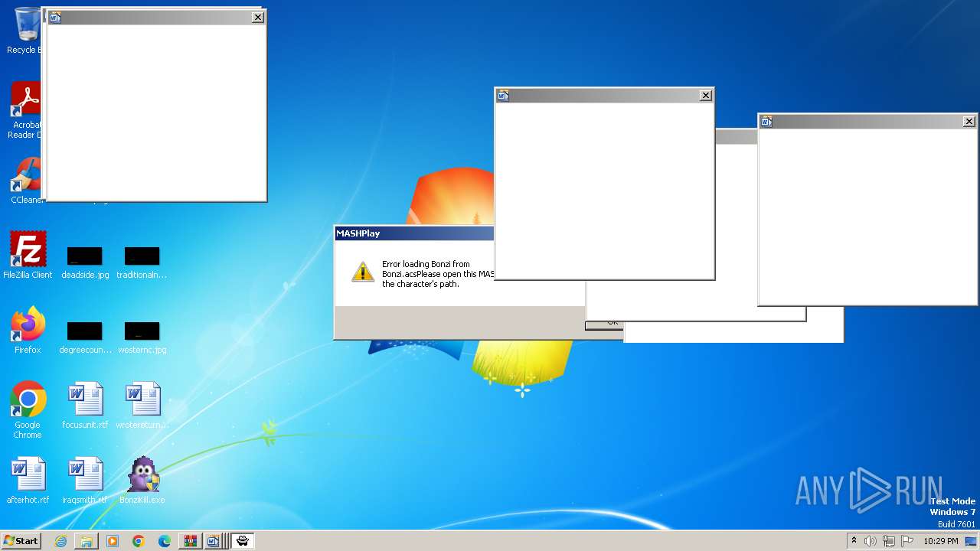Click the 'Error loading Bonzi from' text
This screenshot has height=551, width=980.
[x=426, y=264]
